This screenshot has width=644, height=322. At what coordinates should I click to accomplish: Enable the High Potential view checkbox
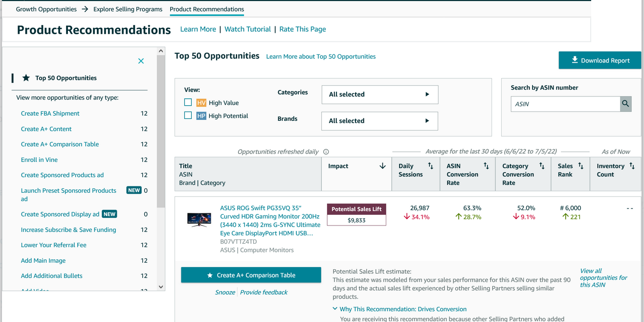(188, 115)
